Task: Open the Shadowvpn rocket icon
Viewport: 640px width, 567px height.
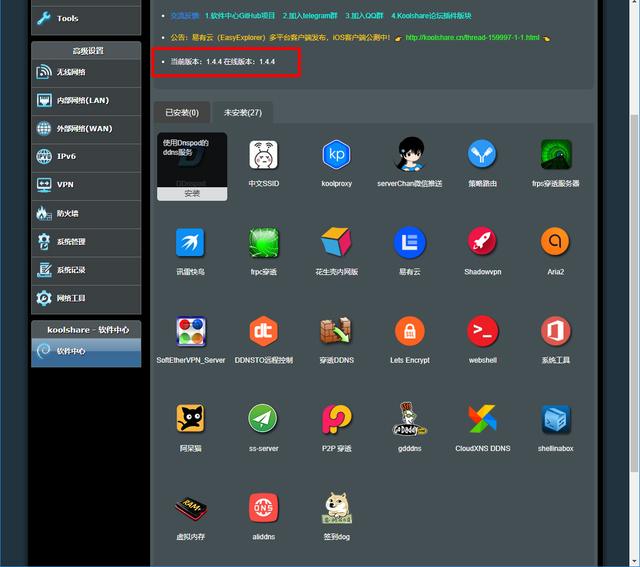Action: (x=482, y=241)
